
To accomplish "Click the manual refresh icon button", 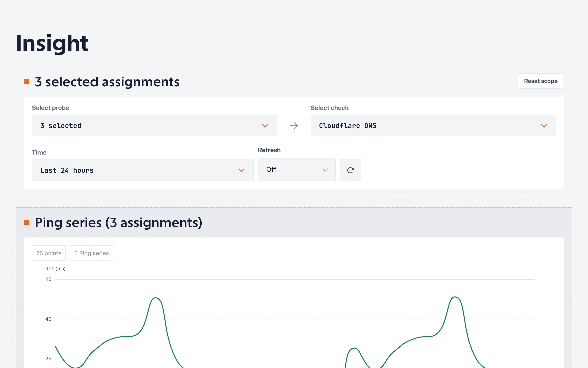I will click(350, 170).
